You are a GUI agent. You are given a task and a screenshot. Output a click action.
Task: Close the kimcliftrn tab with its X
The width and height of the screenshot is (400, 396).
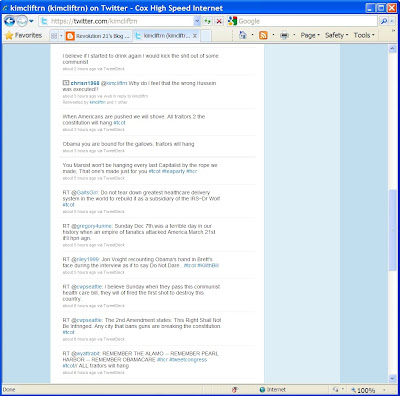[x=195, y=36]
